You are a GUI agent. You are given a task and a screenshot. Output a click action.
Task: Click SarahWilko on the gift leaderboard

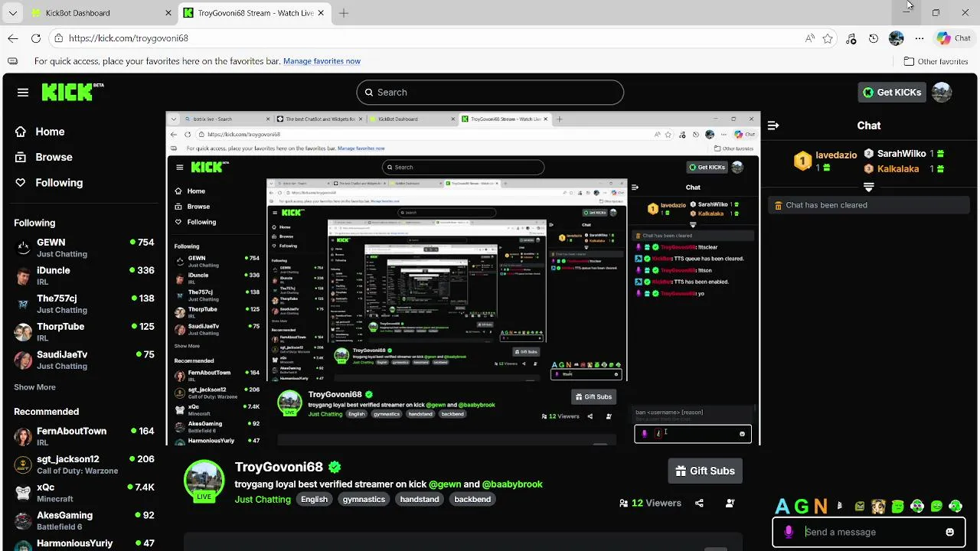tap(901, 154)
